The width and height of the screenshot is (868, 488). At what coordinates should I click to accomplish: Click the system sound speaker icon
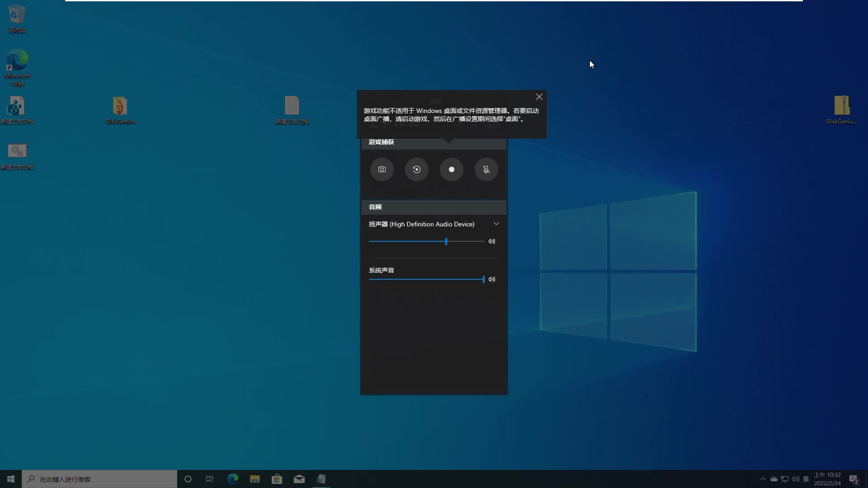pyautogui.click(x=491, y=279)
